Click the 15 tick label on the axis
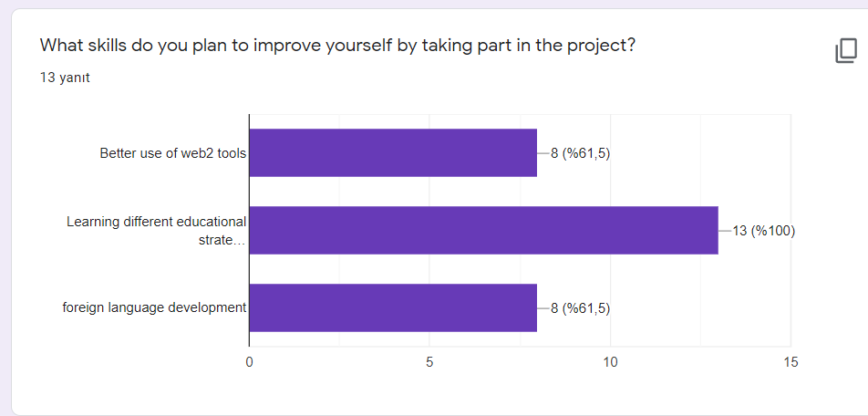 (790, 362)
